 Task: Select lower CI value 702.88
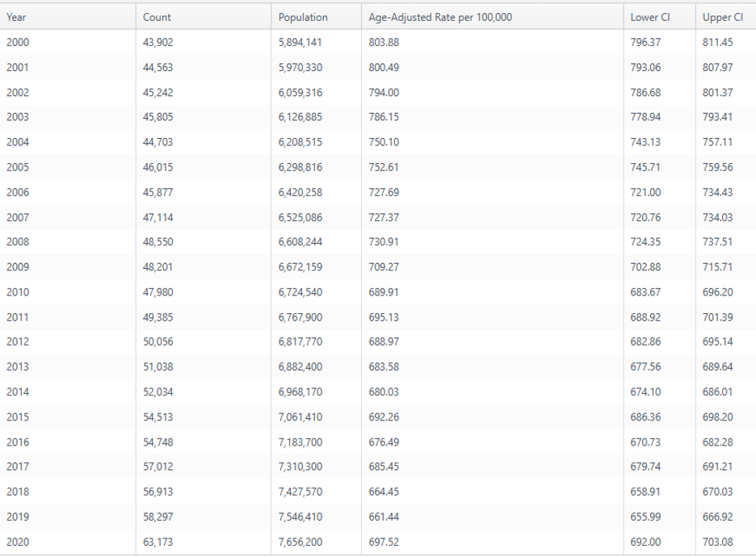(645, 267)
